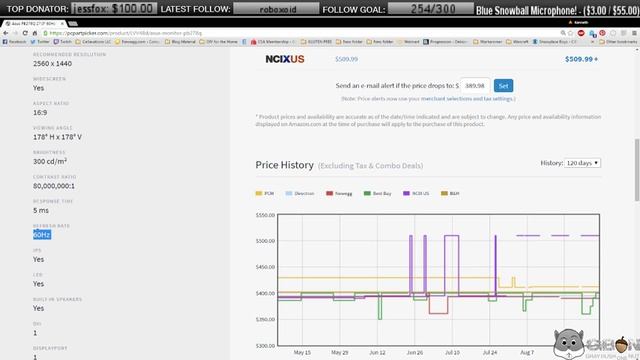Open the blue extension icon with badge

tap(592, 33)
